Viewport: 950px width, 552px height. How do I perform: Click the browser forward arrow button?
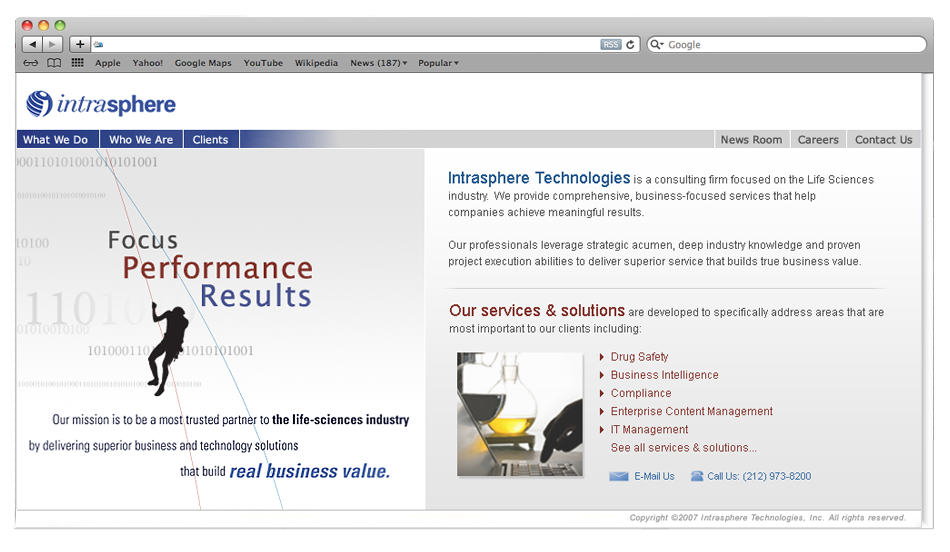(x=53, y=45)
